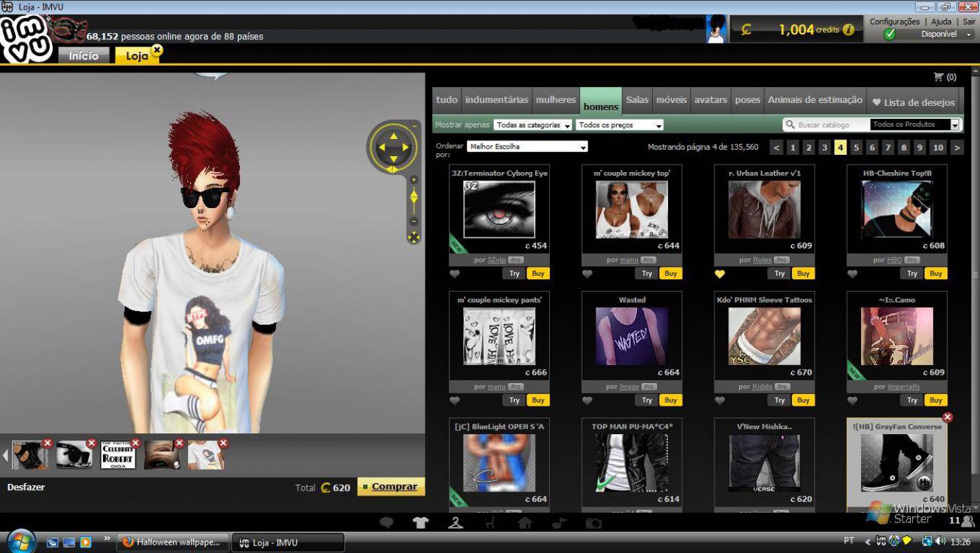This screenshot has height=553, width=980.
Task: Click the t-shirt inventory icon
Action: click(x=420, y=523)
